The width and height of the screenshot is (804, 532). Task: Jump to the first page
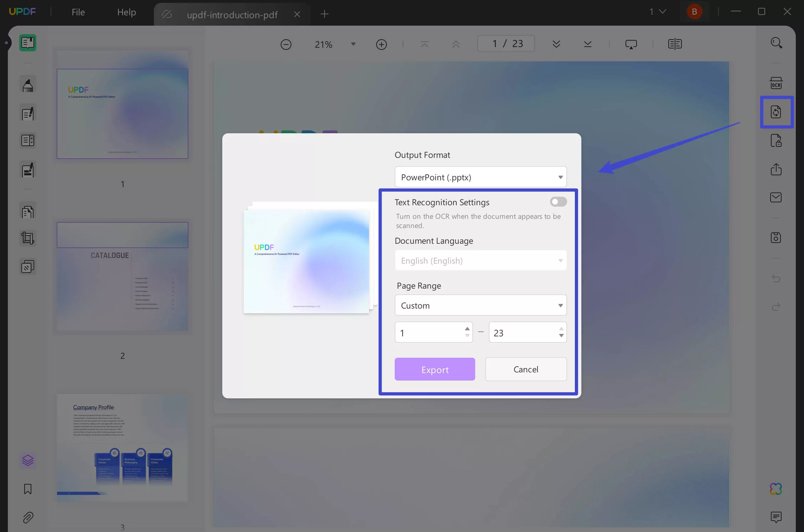coord(425,44)
